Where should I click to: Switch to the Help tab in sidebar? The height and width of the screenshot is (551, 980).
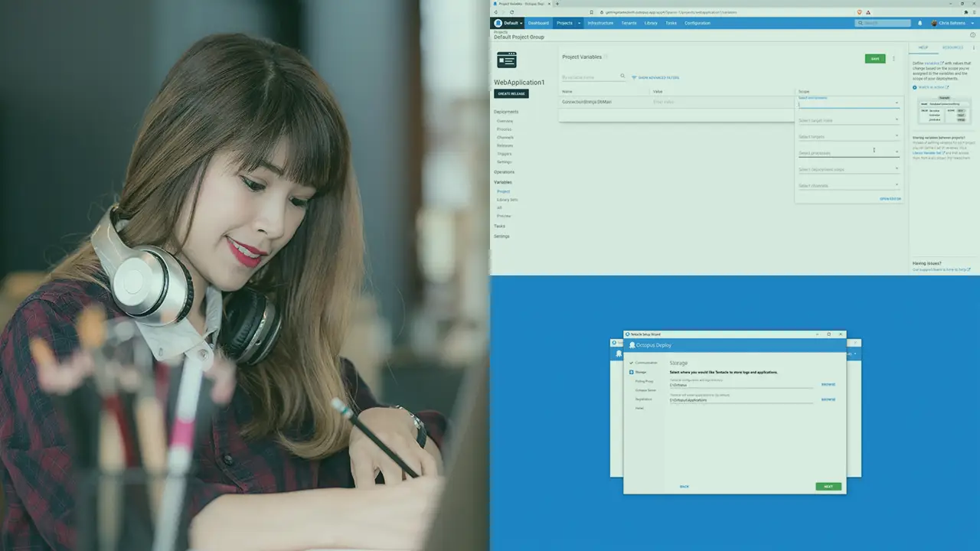tap(923, 47)
